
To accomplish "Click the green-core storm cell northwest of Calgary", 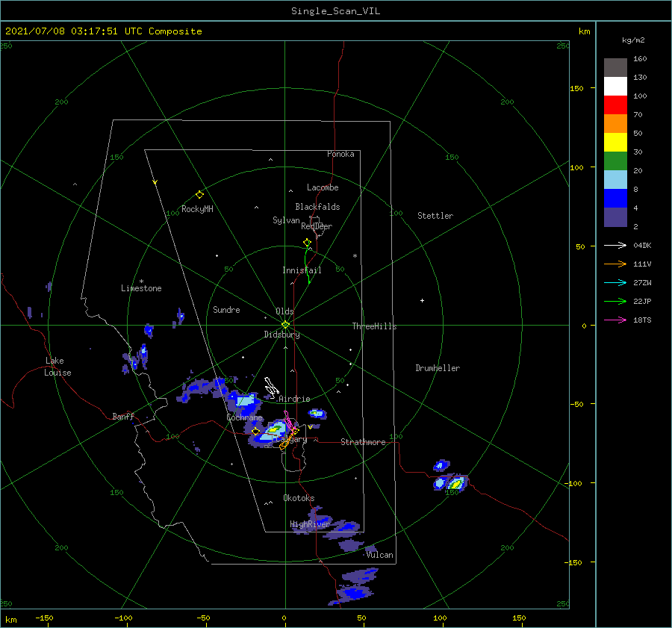I will coord(274,428).
